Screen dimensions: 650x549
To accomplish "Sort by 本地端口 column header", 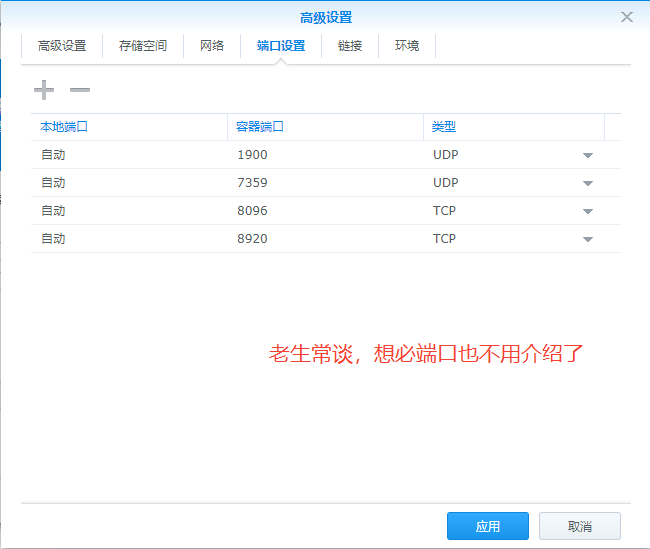I will click(129, 127).
